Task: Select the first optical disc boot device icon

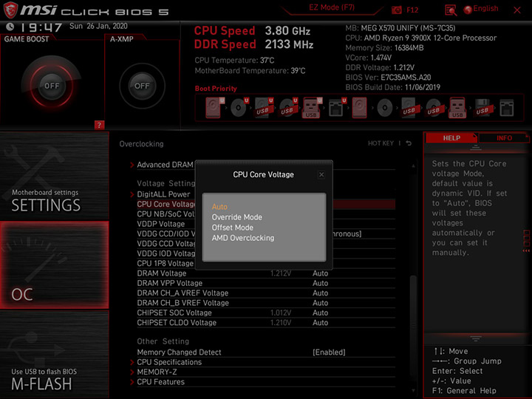Action: (x=239, y=108)
